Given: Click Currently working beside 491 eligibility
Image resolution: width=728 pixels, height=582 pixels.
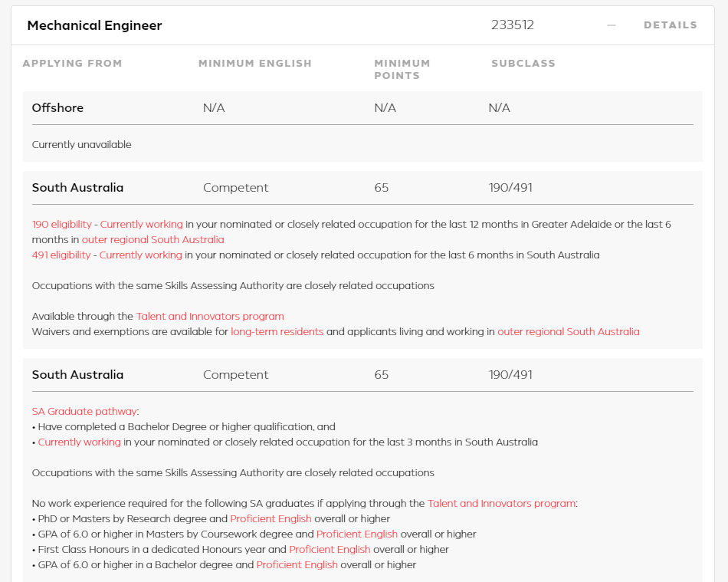Looking at the screenshot, I should [140, 255].
